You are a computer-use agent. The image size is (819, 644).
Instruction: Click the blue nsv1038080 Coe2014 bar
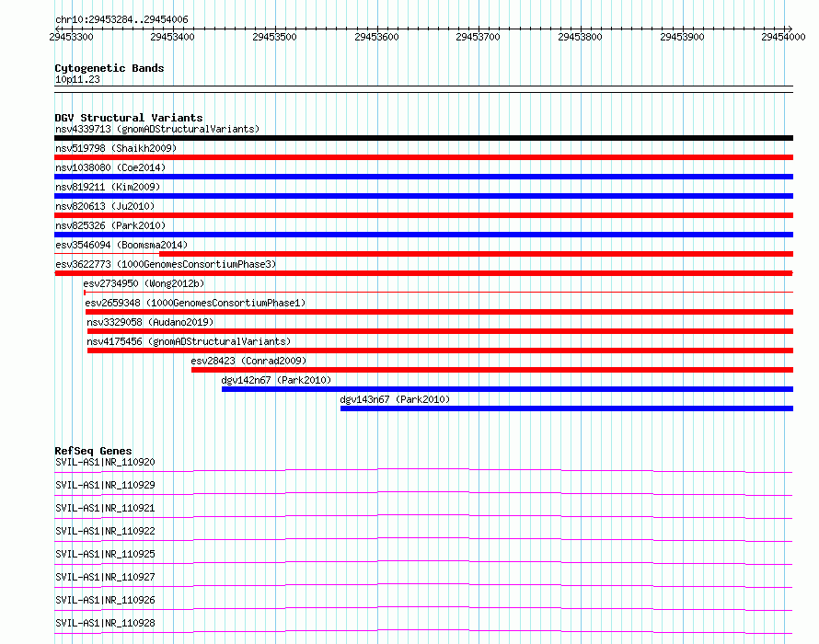point(423,177)
